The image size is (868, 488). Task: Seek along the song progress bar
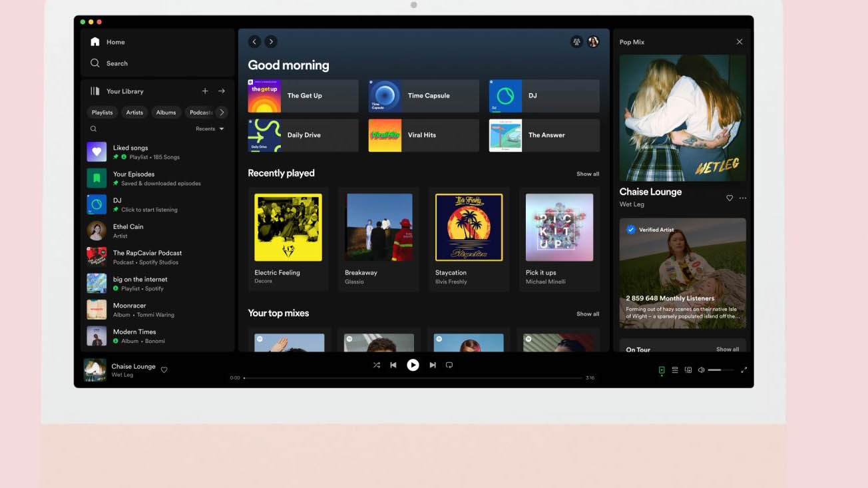pos(413,378)
